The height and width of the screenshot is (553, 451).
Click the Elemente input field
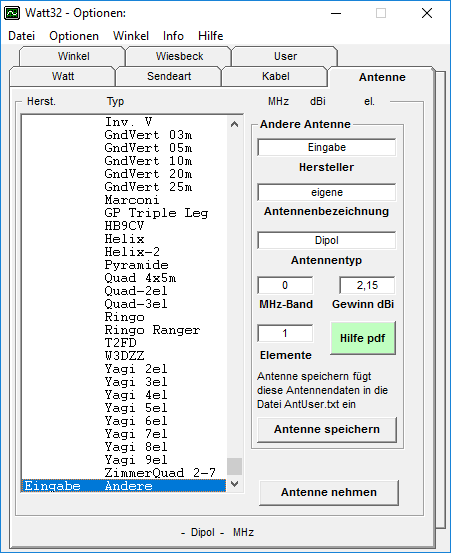[x=285, y=333]
